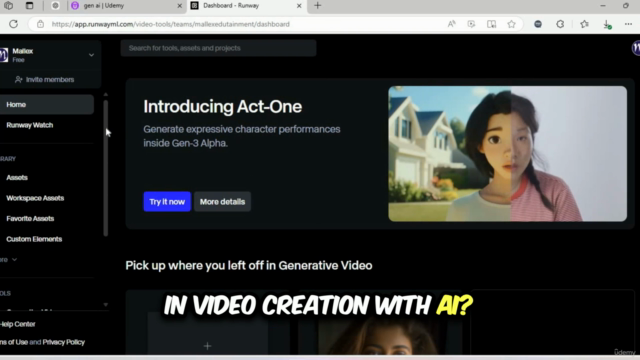
Task: Open the Privacy Policy link
Action: pyautogui.click(x=64, y=342)
